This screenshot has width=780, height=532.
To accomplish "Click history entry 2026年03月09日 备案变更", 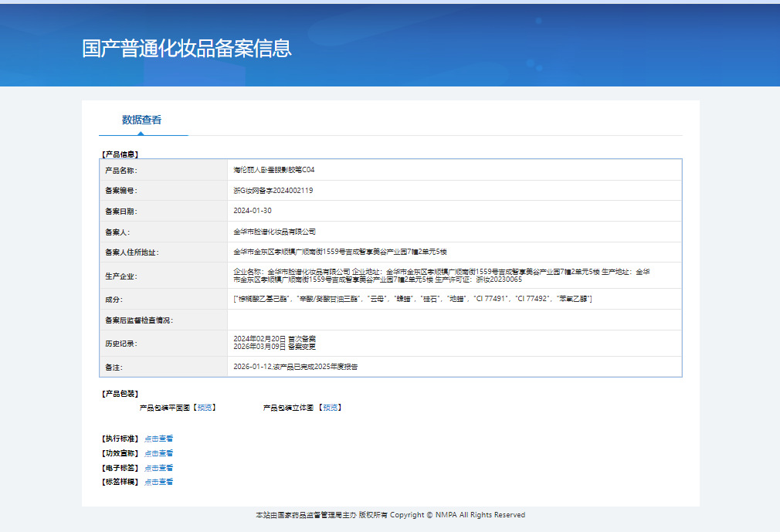I will tap(275, 347).
